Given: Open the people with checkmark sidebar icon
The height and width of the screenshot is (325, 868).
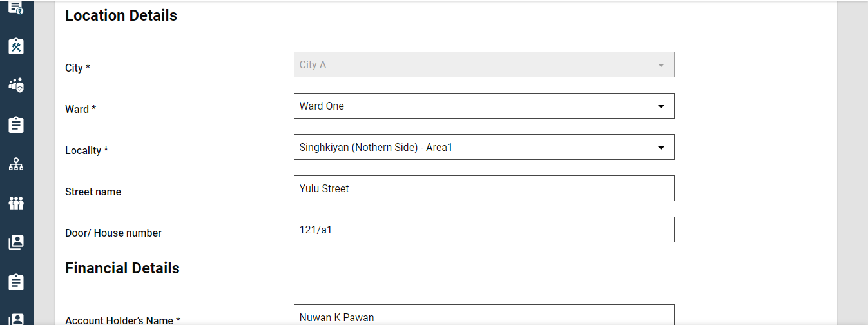Looking at the screenshot, I should pyautogui.click(x=16, y=85).
